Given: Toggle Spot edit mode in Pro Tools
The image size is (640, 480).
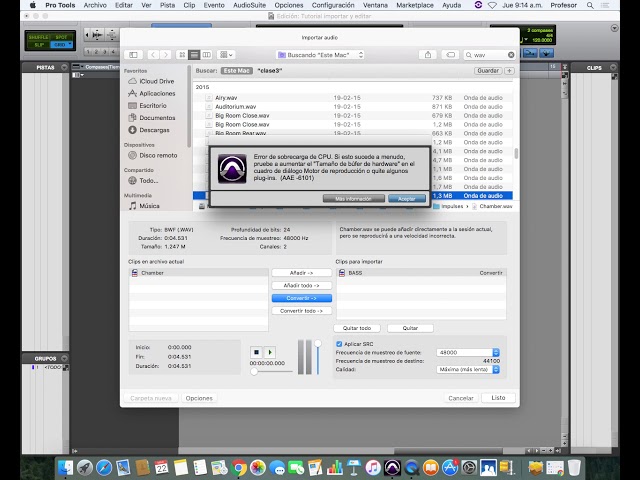Looking at the screenshot, I should click(61, 37).
